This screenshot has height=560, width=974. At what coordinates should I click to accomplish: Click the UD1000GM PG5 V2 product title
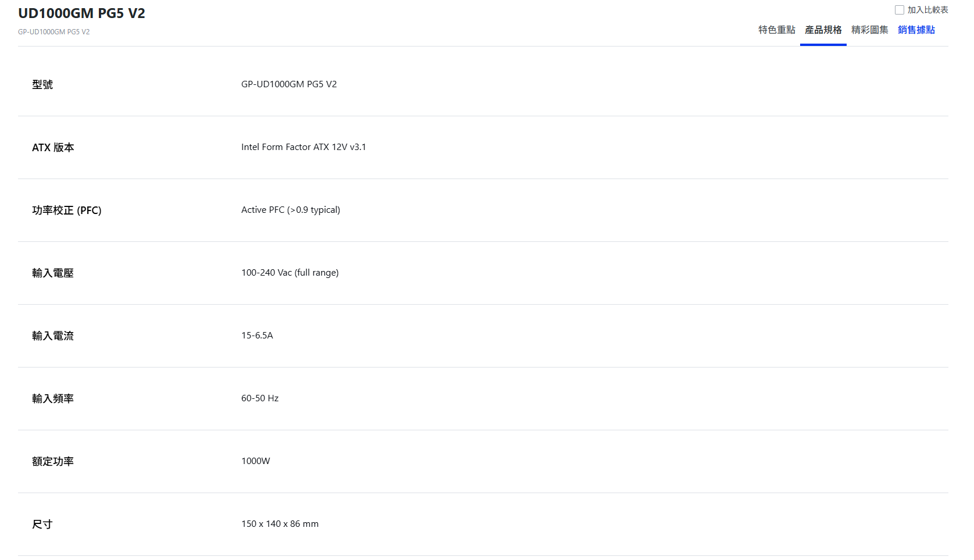coord(81,13)
